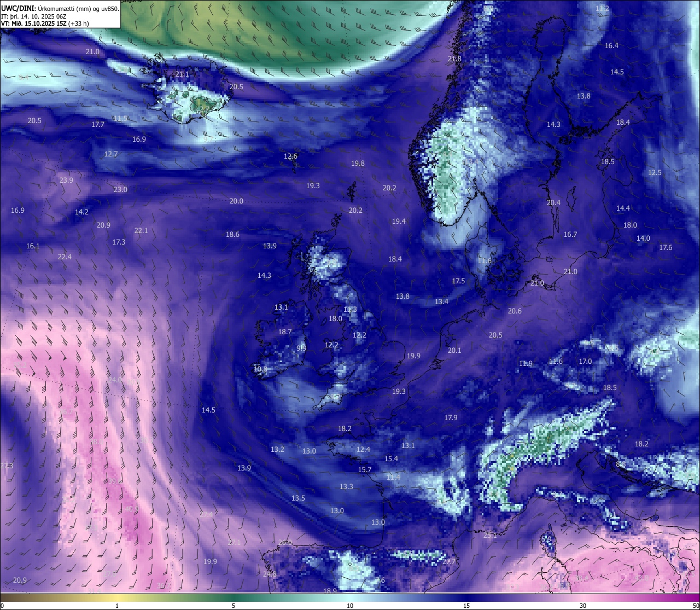Click the map value '12.7'
The height and width of the screenshot is (610, 700).
pyautogui.click(x=111, y=154)
